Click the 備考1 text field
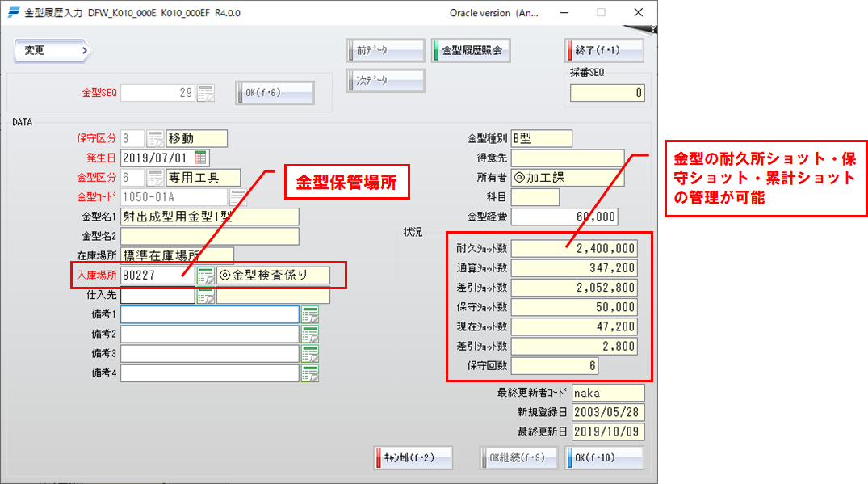Viewport: 868px width, 484px height. pos(210,314)
